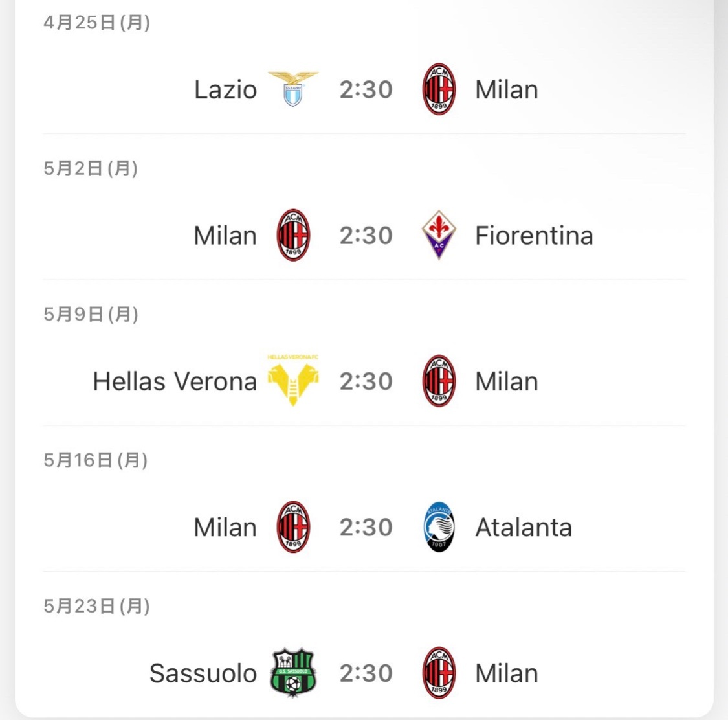The image size is (728, 720).
Task: Click Milan crest in April 25 match
Action: click(x=439, y=89)
